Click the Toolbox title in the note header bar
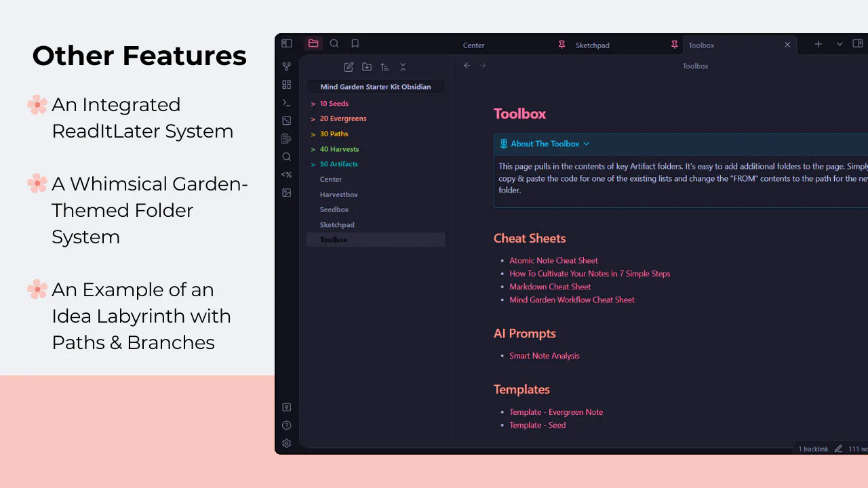The image size is (868, 488). [695, 66]
